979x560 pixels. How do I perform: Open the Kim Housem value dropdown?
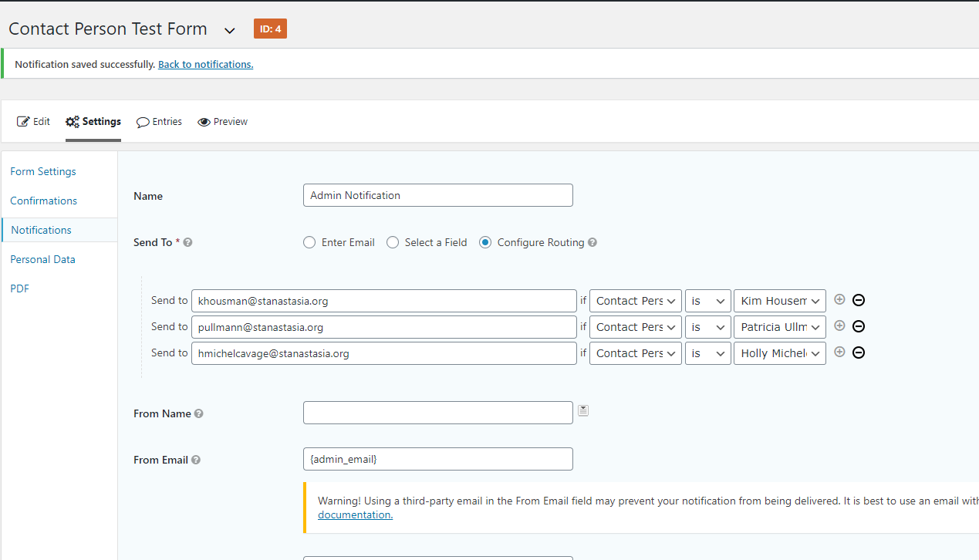pos(779,301)
